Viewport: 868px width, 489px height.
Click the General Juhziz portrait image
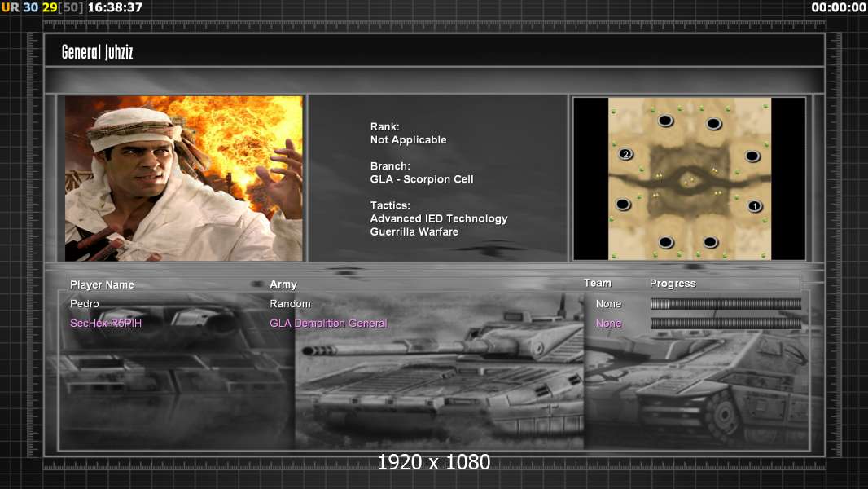[x=184, y=178]
